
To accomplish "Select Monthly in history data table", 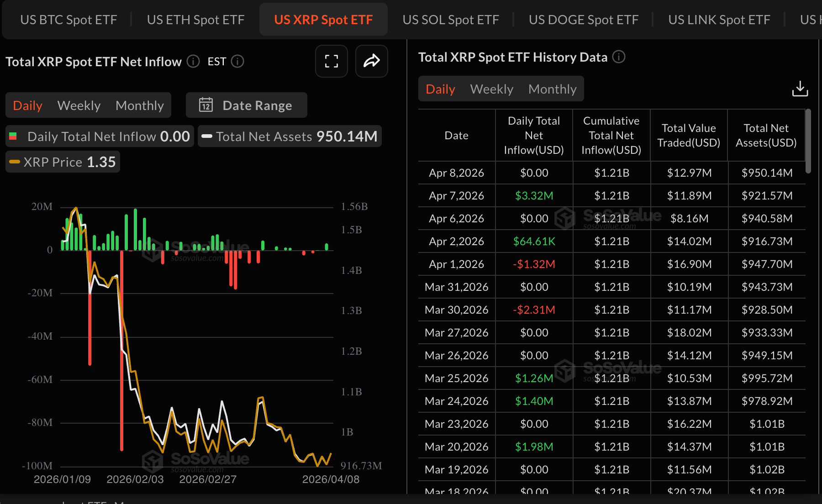I will pyautogui.click(x=552, y=89).
